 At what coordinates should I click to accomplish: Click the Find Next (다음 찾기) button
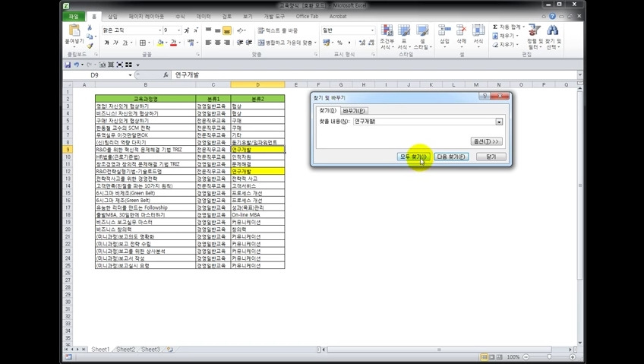tap(451, 157)
